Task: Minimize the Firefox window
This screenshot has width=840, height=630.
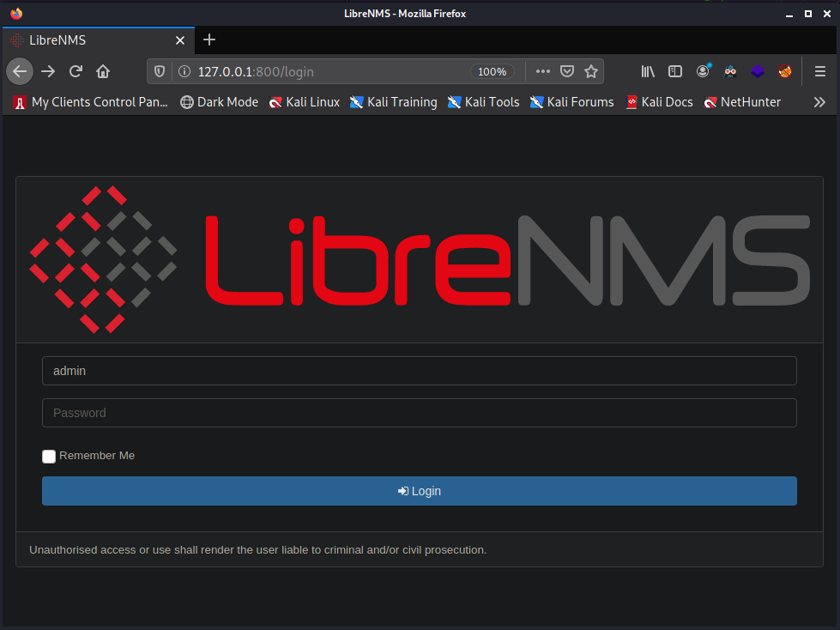Action: point(789,14)
